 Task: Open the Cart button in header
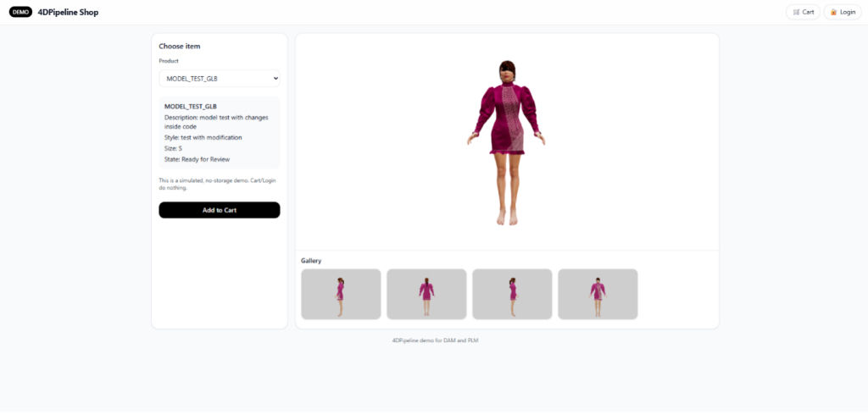pos(803,12)
